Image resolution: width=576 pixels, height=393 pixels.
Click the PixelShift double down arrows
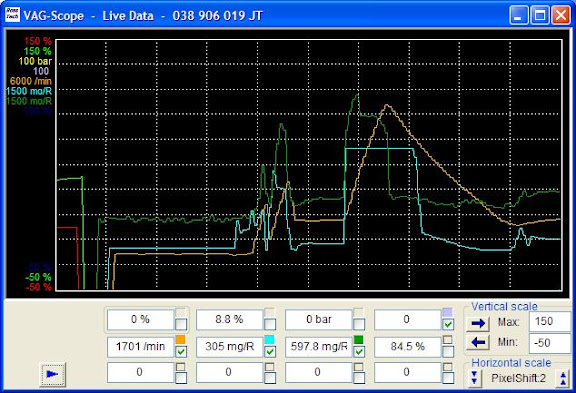474,378
